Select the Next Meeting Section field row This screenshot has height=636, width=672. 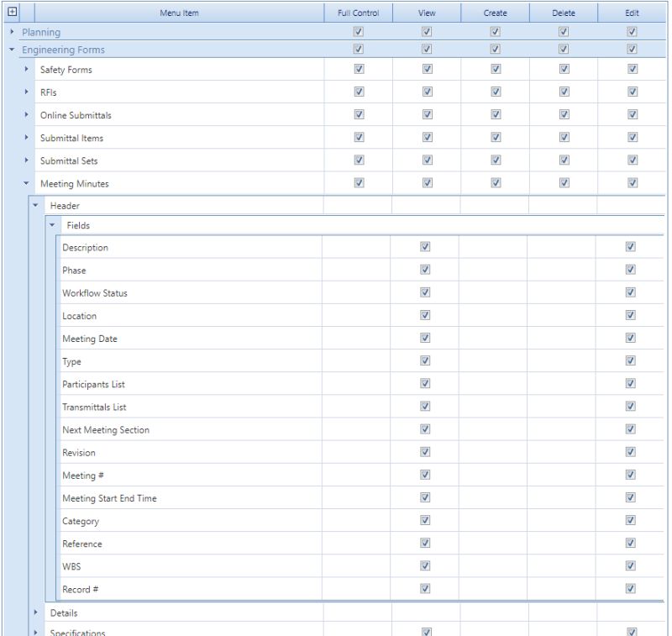tap(360, 429)
